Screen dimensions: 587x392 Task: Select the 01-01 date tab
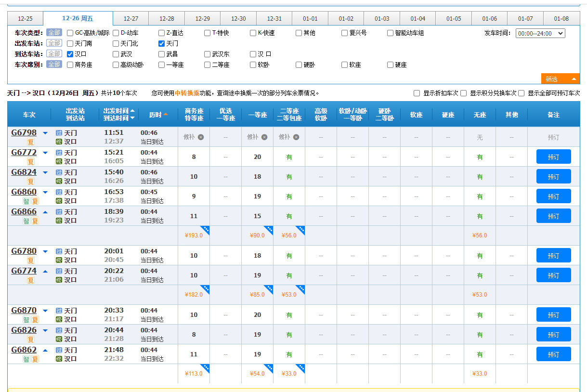coord(310,19)
